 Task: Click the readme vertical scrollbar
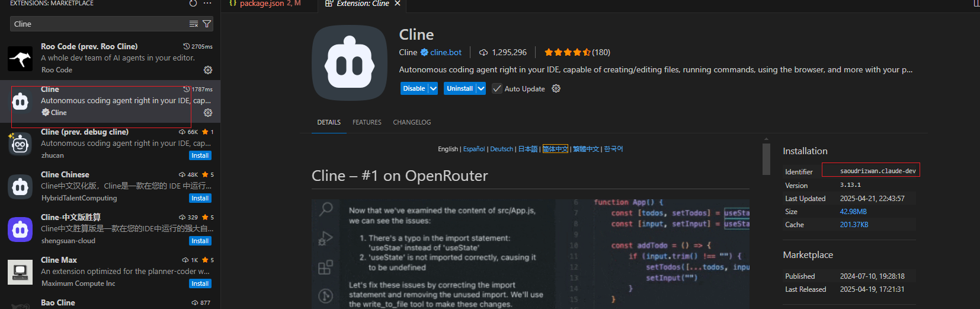tap(766, 159)
